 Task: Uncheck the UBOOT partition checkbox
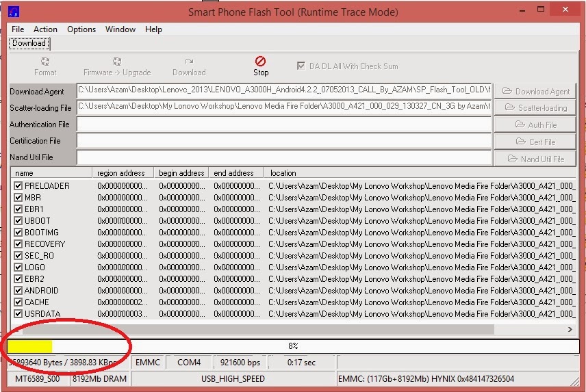[18, 221]
